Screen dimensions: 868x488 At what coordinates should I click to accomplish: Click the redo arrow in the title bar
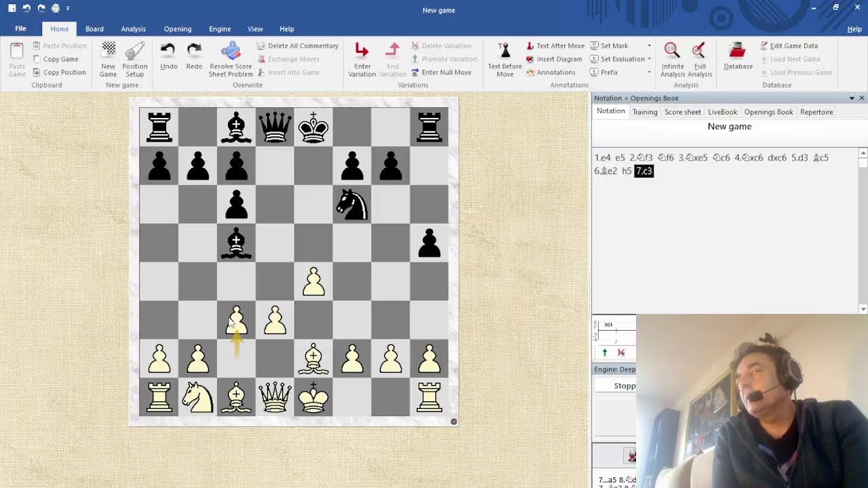41,8
